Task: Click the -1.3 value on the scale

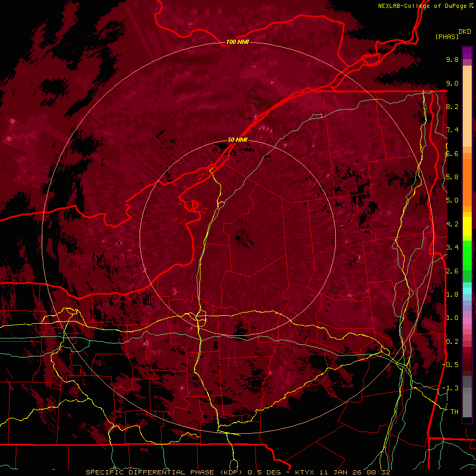Action: pyautogui.click(x=451, y=388)
